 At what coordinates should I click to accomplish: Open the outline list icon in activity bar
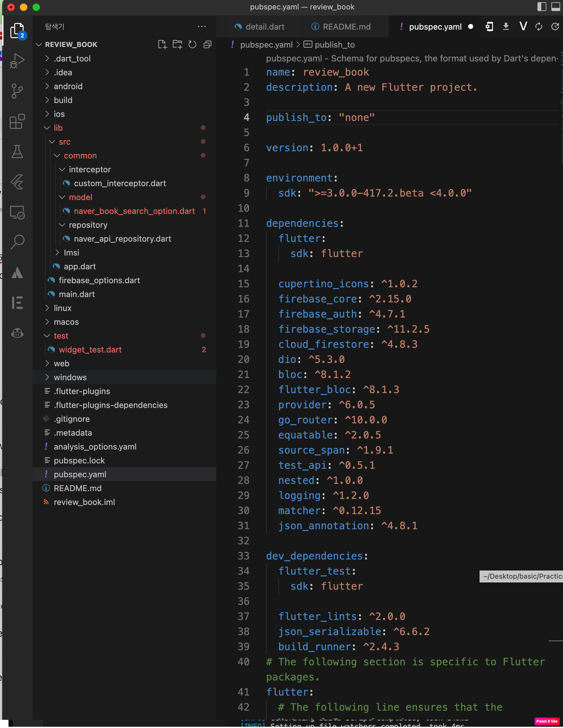pyautogui.click(x=17, y=303)
